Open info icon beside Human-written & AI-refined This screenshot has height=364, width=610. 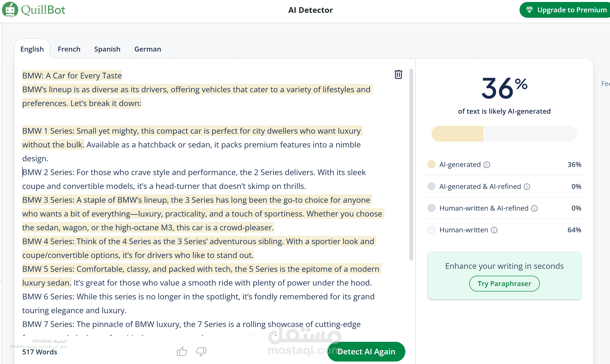tap(534, 208)
